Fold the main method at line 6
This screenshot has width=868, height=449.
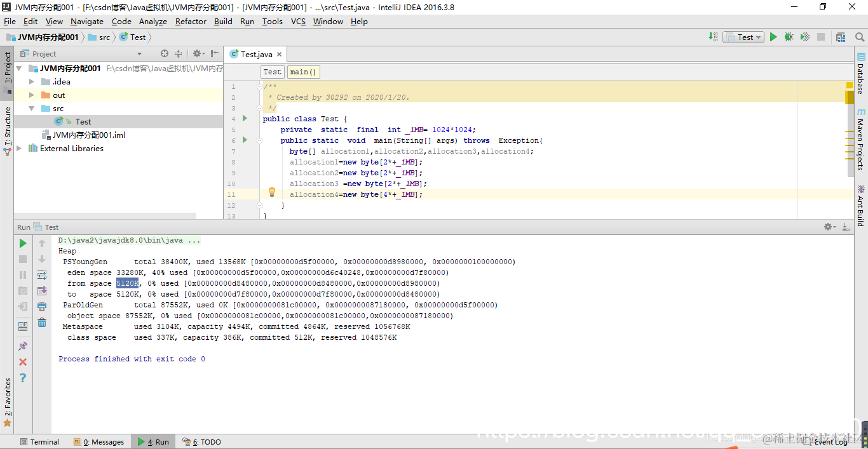tap(259, 140)
